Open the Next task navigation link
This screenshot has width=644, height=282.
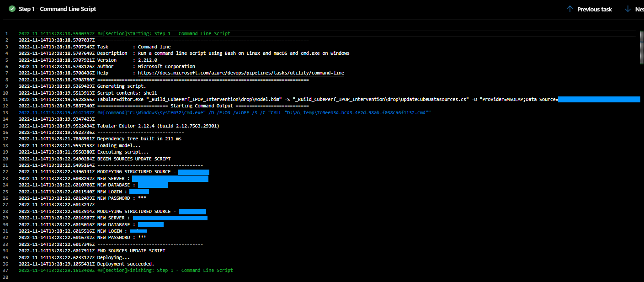(x=640, y=9)
